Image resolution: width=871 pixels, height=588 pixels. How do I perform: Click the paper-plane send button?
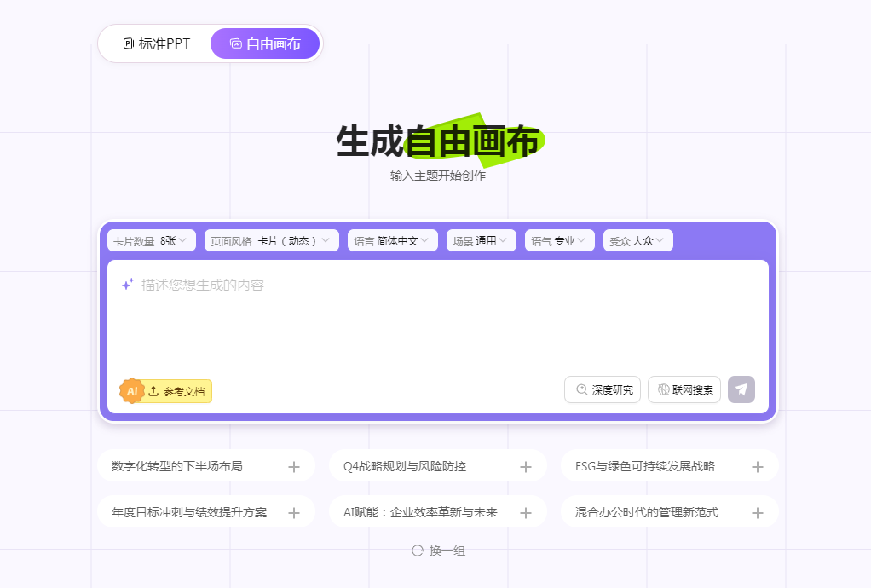click(741, 389)
